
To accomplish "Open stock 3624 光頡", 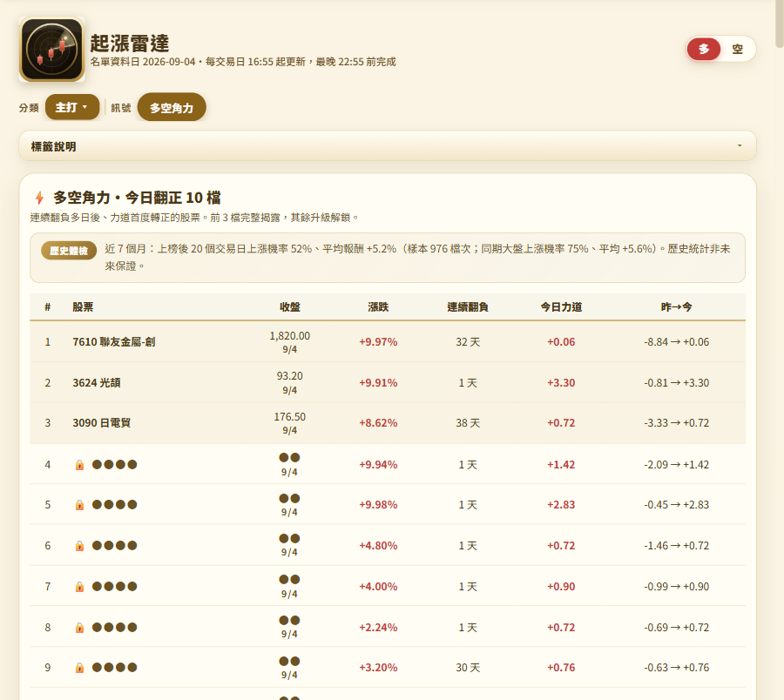I will [97, 383].
